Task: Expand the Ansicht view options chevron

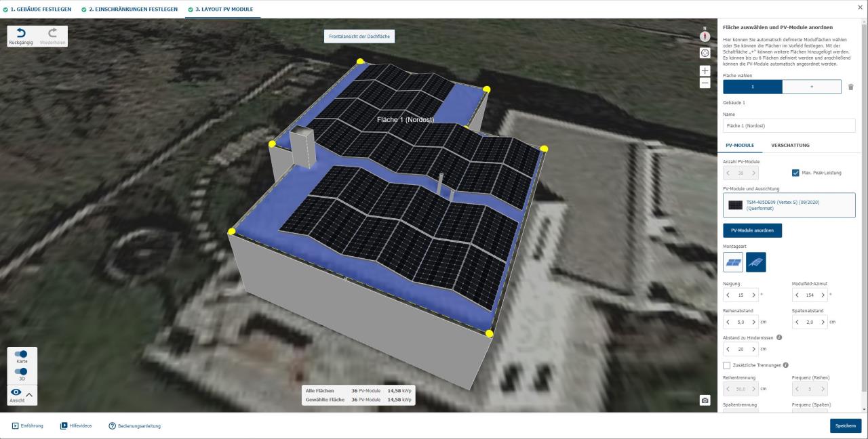Action: click(x=29, y=395)
